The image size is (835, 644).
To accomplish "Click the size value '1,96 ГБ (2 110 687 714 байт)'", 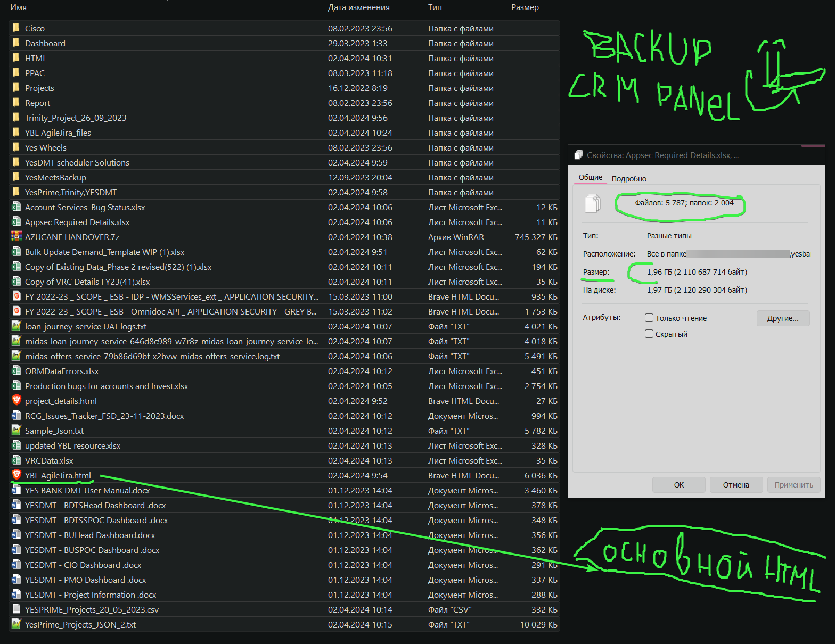I will (x=697, y=272).
